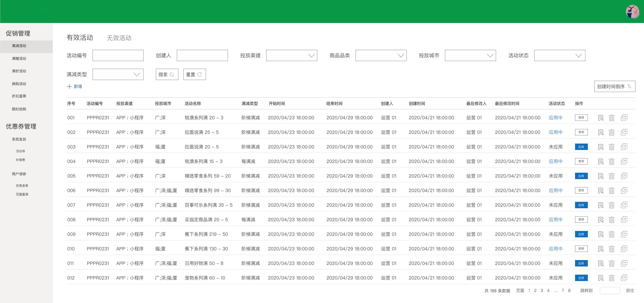Open 换购活动 in sidebar
Viewport: 644px width, 303px height.
(x=19, y=84)
